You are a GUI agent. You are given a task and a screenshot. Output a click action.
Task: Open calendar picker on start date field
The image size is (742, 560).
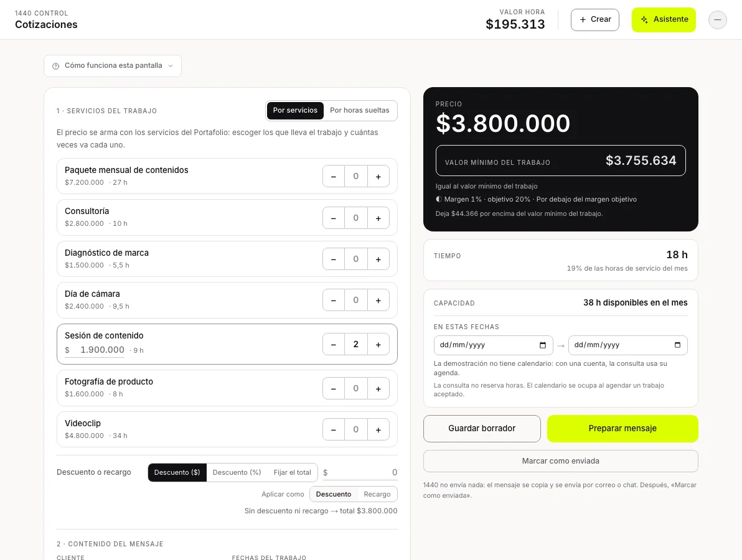click(543, 345)
